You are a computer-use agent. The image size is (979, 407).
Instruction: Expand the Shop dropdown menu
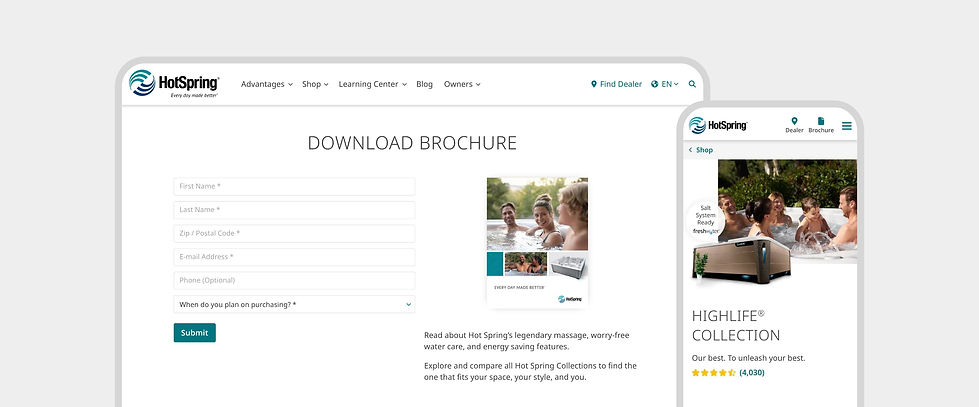pyautogui.click(x=315, y=84)
